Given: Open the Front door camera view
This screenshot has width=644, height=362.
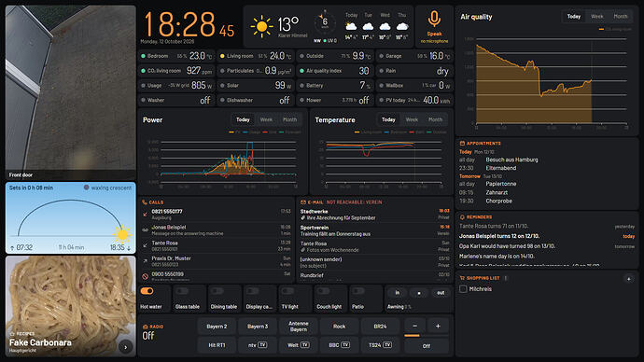Looking at the screenshot, I should [x=71, y=92].
